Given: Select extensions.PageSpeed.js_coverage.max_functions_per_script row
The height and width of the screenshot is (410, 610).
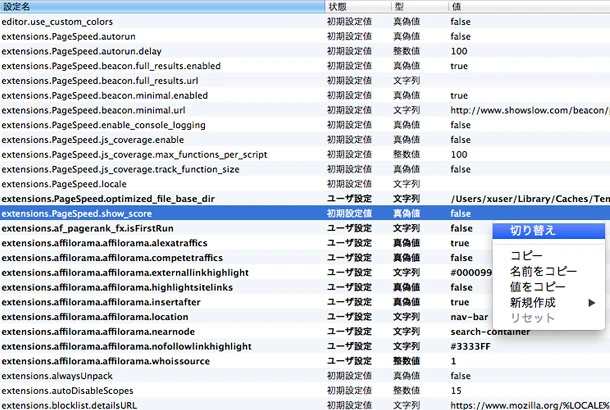Looking at the screenshot, I should tap(305, 155).
